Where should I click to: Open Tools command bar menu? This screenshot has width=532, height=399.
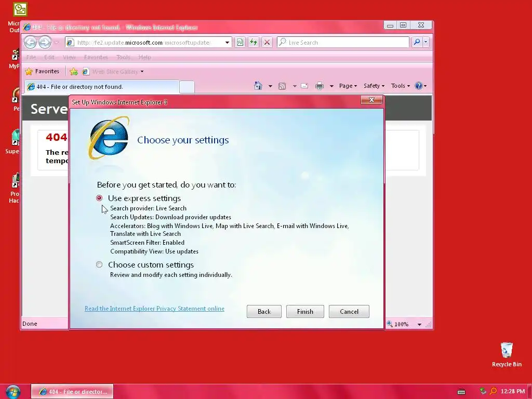401,86
